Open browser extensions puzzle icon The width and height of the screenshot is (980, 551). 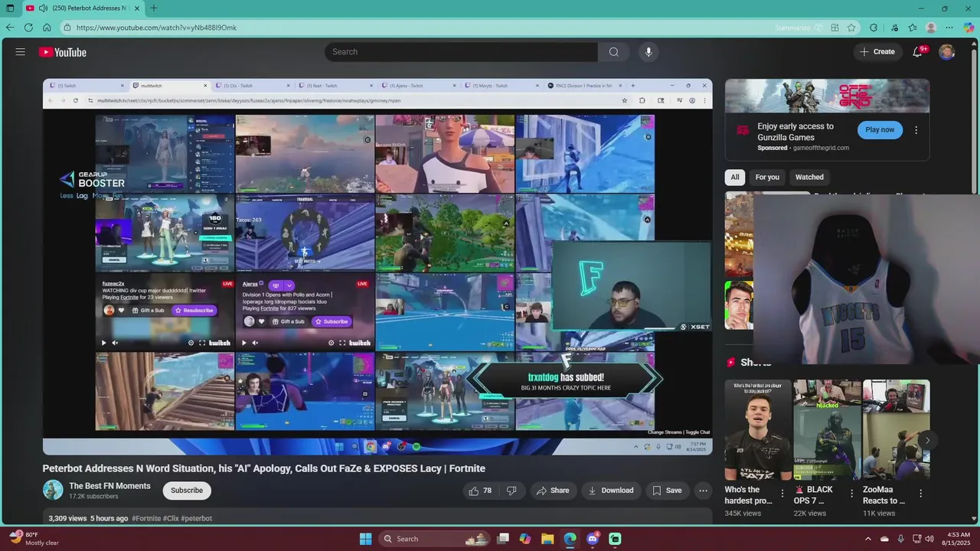874,28
